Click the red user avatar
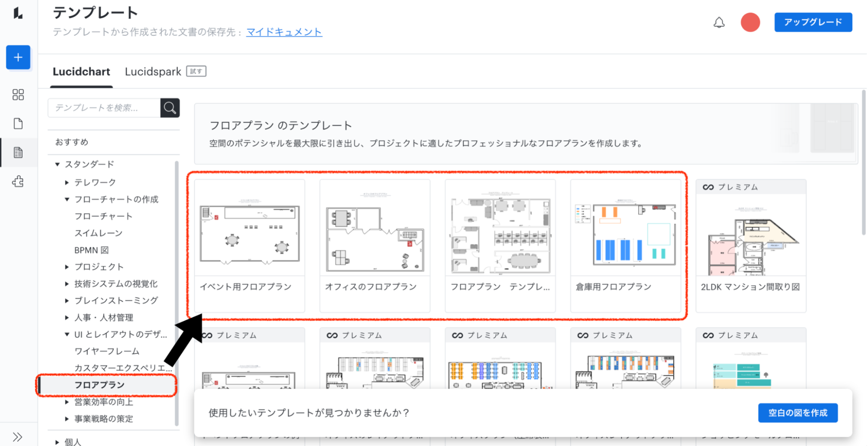 click(x=750, y=23)
